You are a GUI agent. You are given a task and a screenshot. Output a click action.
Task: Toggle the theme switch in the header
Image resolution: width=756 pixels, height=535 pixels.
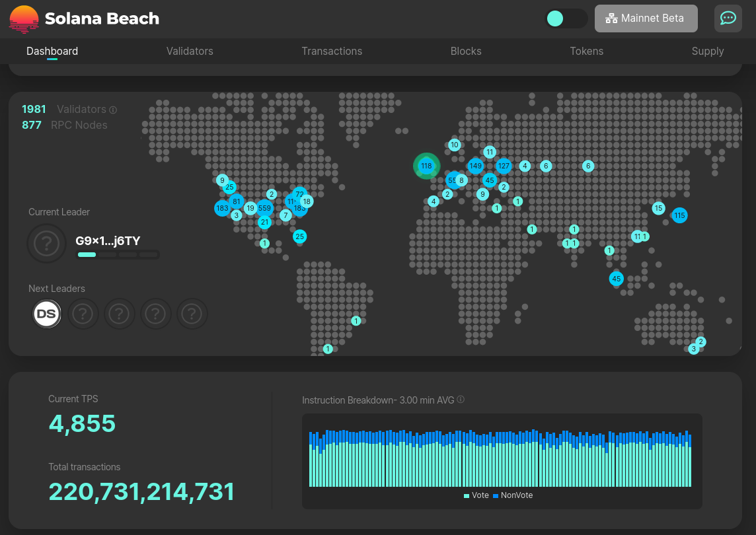point(565,18)
